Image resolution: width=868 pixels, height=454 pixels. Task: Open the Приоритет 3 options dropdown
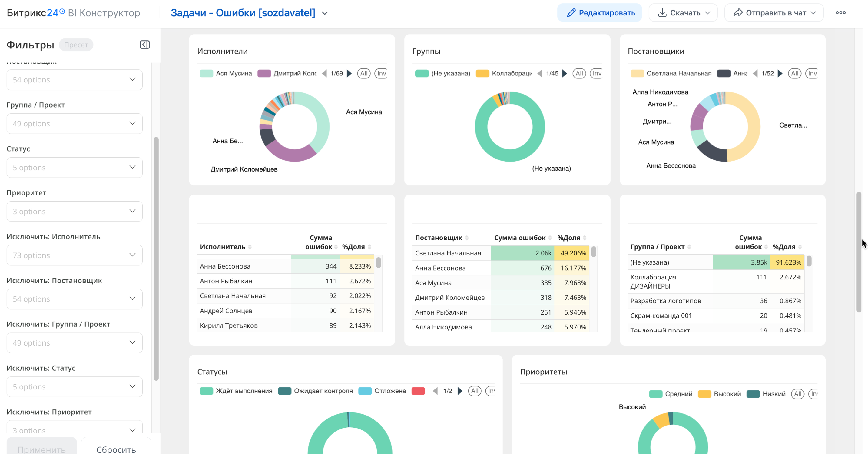pos(75,212)
